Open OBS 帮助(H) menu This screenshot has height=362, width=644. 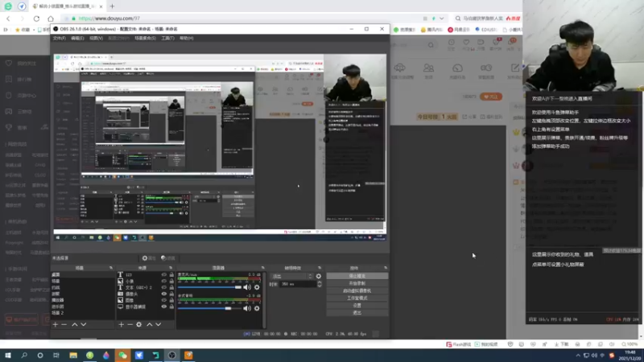186,38
